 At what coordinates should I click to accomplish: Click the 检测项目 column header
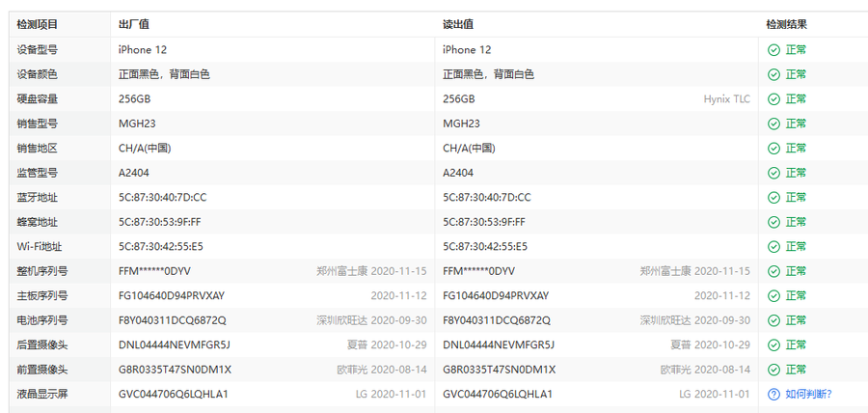point(37,24)
